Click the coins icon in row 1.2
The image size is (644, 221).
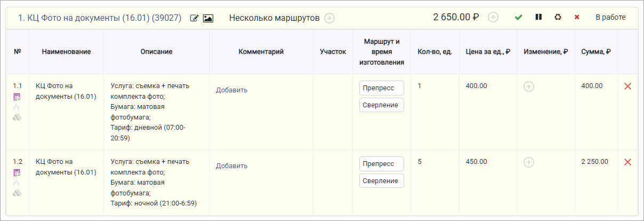pos(17,193)
